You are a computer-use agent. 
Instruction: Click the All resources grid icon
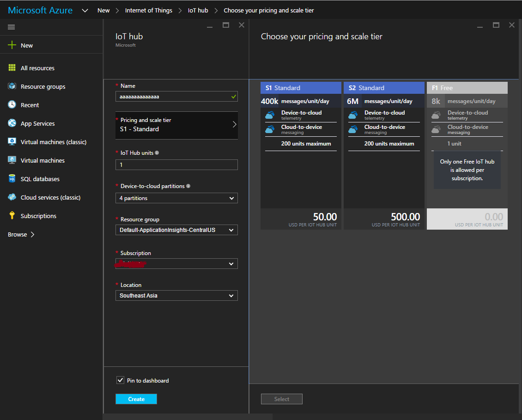(x=12, y=67)
